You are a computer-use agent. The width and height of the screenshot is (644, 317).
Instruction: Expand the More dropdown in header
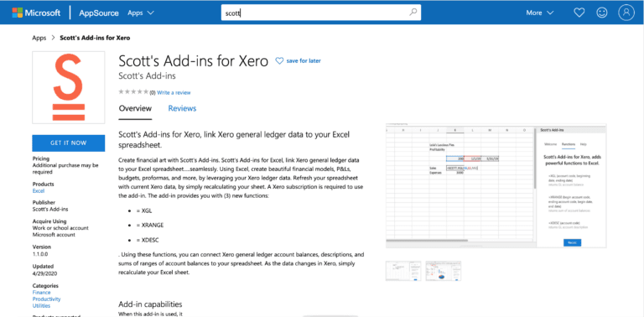click(x=540, y=13)
